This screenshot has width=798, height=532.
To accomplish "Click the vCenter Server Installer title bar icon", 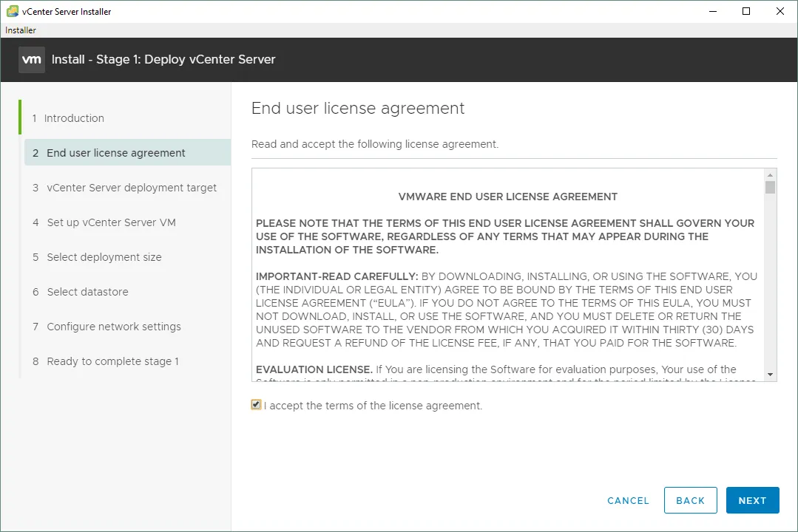I will 12,12.
